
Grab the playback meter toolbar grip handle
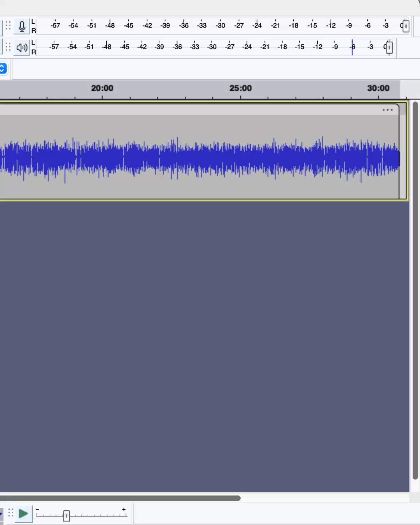pos(8,47)
